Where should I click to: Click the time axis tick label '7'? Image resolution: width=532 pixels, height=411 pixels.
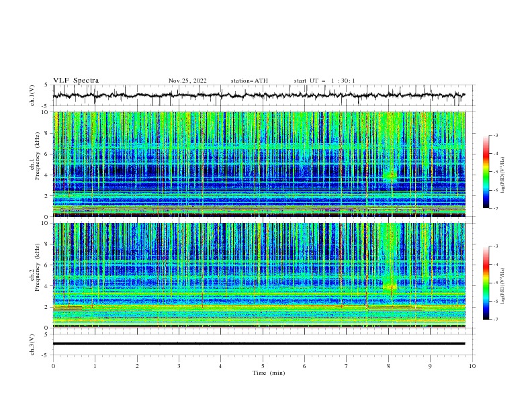click(x=347, y=366)
